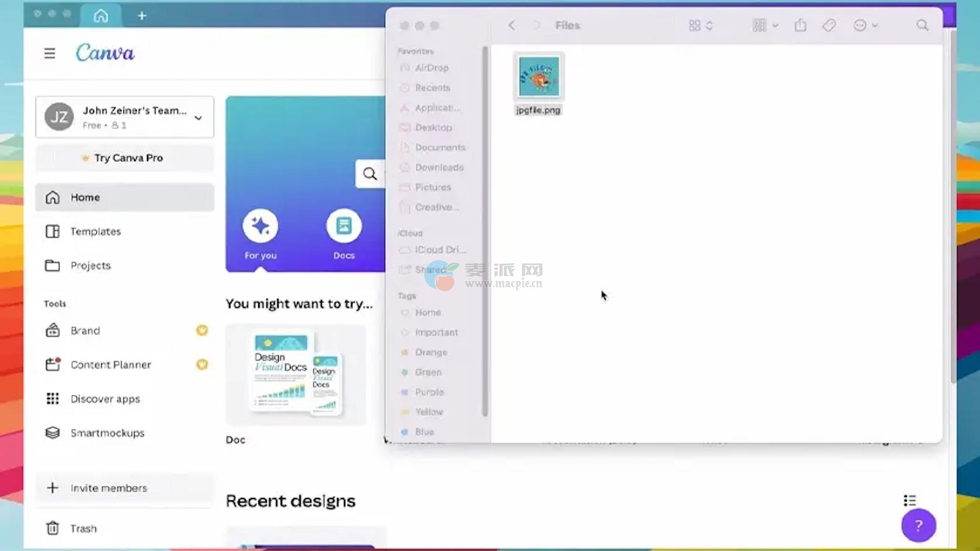
Task: Switch recent designs to list view
Action: point(910,500)
